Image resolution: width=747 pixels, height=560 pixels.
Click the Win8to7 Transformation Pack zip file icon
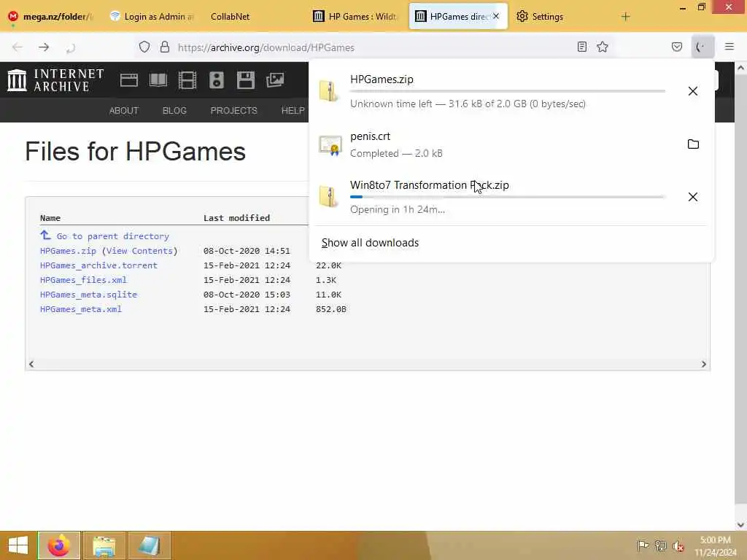pyautogui.click(x=329, y=196)
